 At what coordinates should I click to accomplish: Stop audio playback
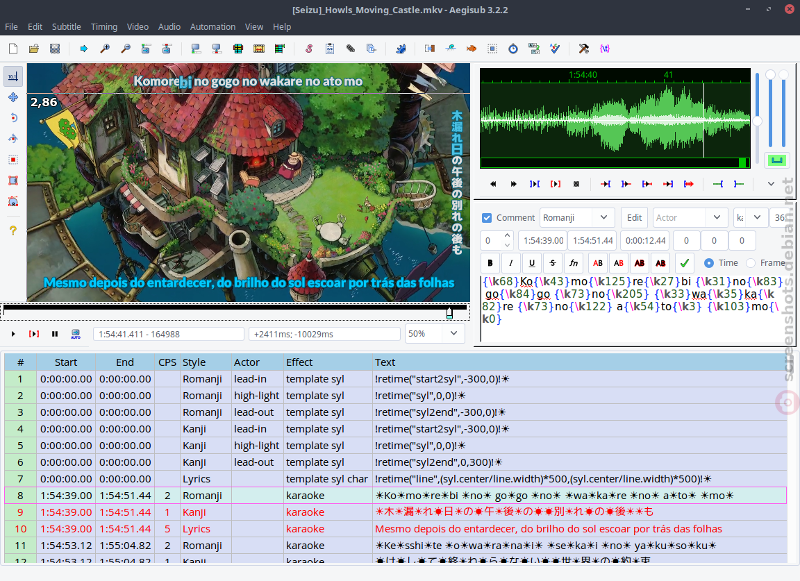(577, 184)
